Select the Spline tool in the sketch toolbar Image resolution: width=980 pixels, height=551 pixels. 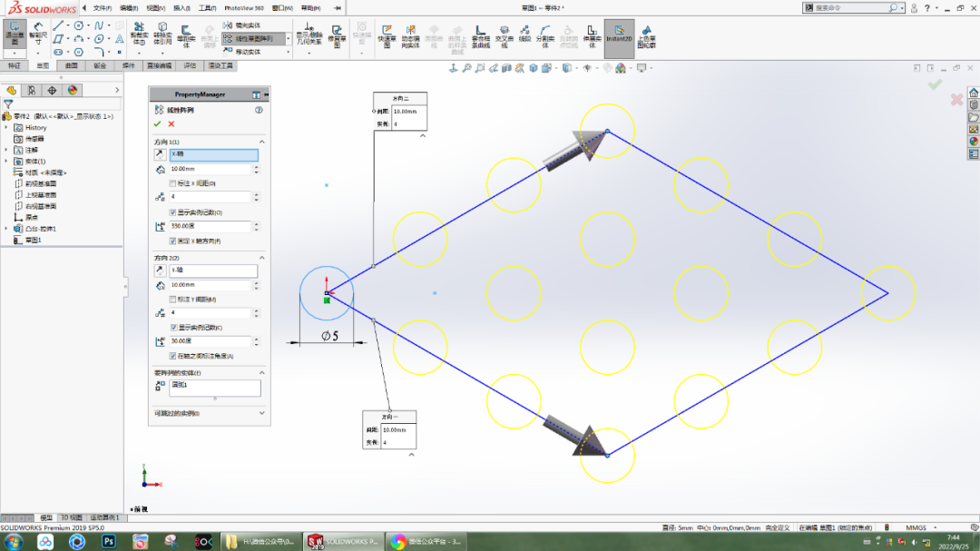[x=97, y=25]
